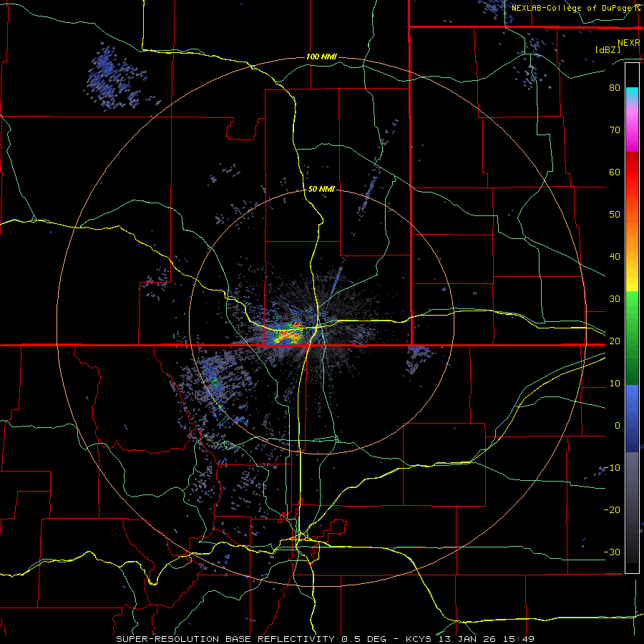The image size is (644, 644).
Task: Click the [dBZ] units label
Action: pyautogui.click(x=608, y=49)
